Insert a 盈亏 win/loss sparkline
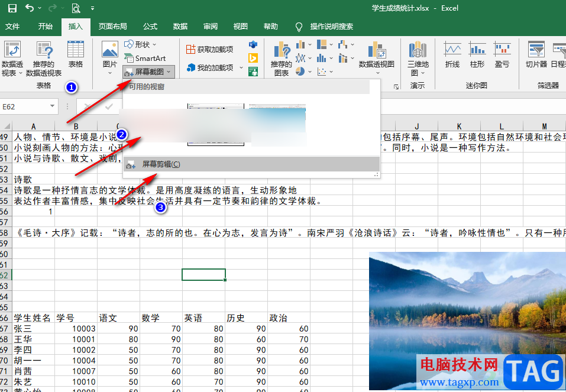 coord(502,54)
